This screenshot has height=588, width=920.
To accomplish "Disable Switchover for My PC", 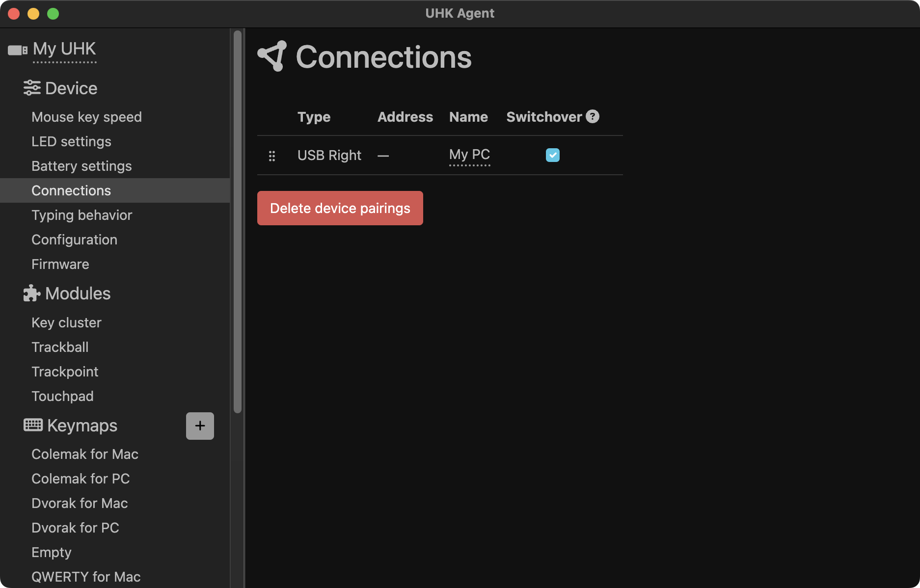I will pos(553,155).
